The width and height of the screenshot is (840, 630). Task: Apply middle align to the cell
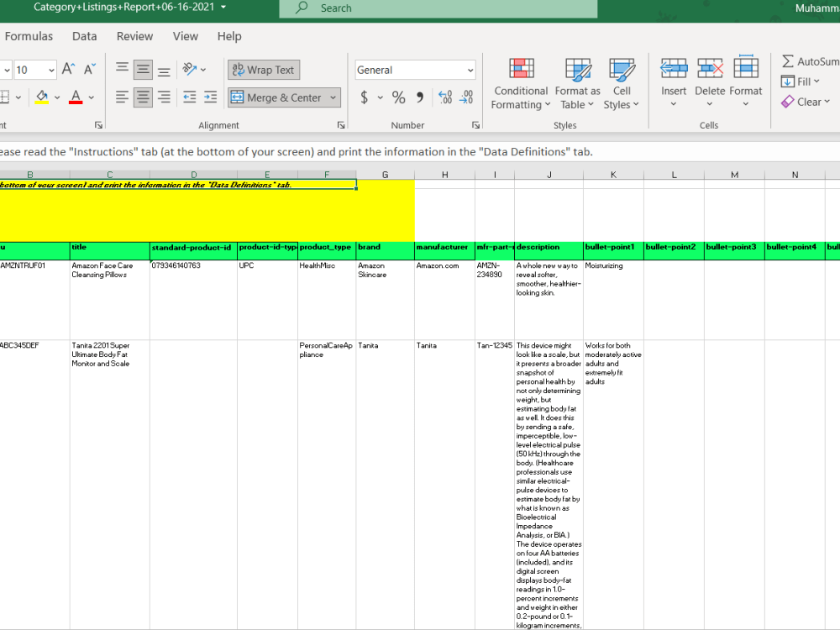(x=143, y=69)
